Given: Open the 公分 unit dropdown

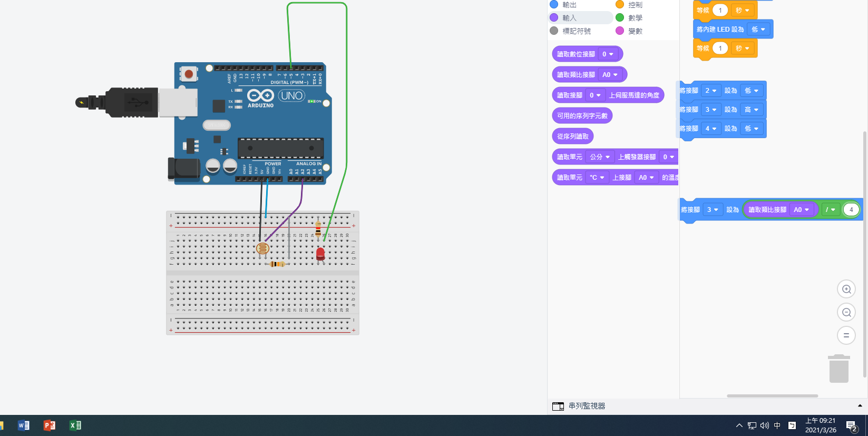Looking at the screenshot, I should (x=600, y=157).
